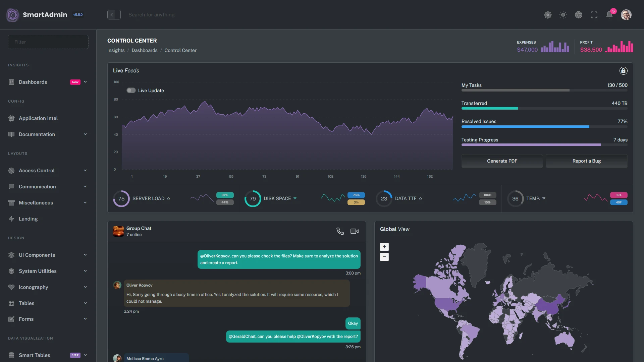Viewport: 644px width, 362px height.
Task: Open the user profile avatar
Action: point(626,15)
